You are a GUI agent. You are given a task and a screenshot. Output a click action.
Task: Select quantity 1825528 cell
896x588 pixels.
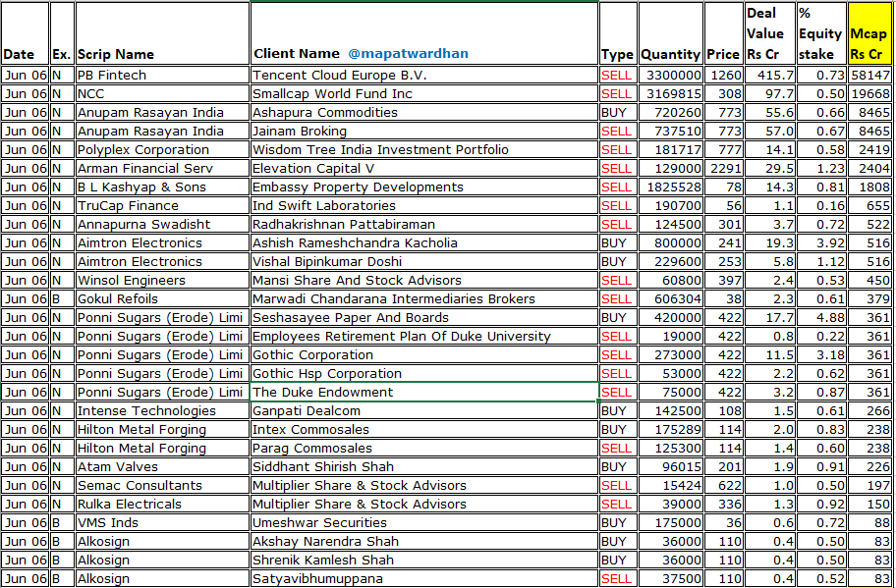click(671, 187)
